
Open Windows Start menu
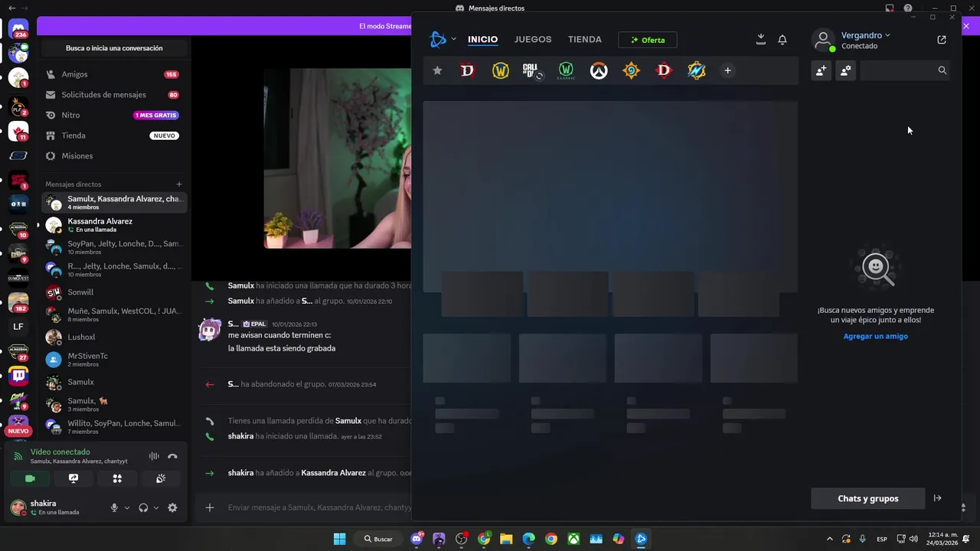[x=340, y=539]
